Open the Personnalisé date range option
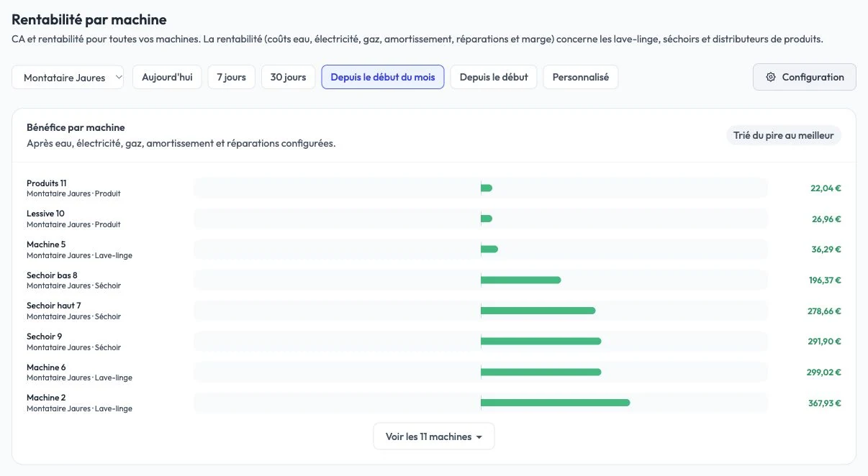This screenshot has height=476, width=868. point(581,77)
